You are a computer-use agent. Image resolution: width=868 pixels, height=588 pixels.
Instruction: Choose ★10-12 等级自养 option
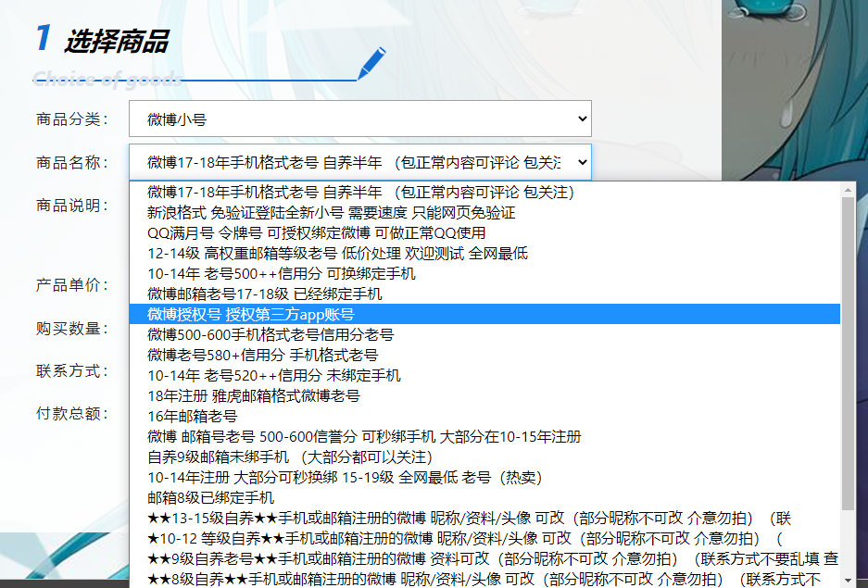[x=484, y=538]
